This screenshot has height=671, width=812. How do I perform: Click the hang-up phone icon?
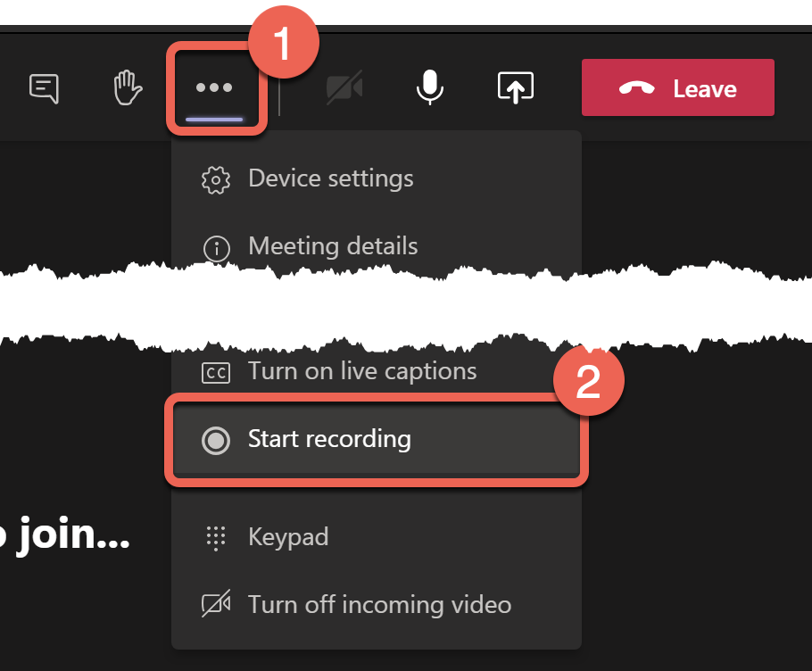[637, 88]
